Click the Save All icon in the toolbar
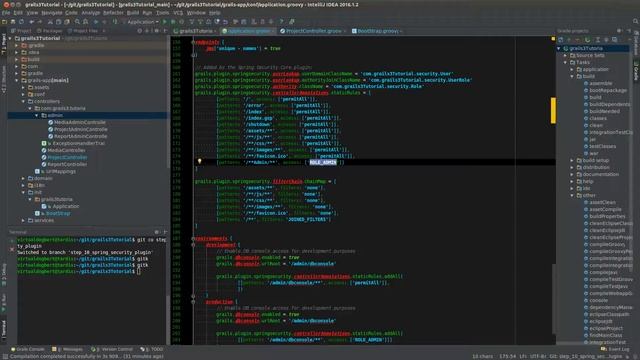Viewport: 640px width, 360px height. click(x=13, y=22)
